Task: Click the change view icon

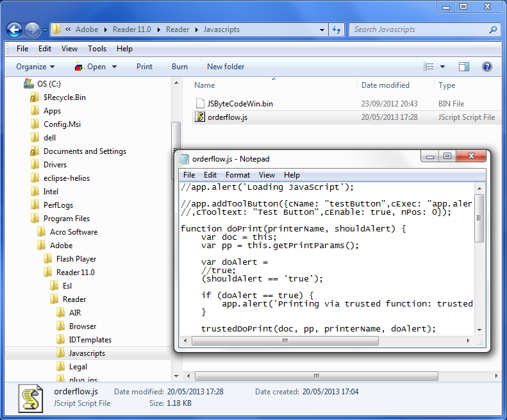Action: pos(428,67)
